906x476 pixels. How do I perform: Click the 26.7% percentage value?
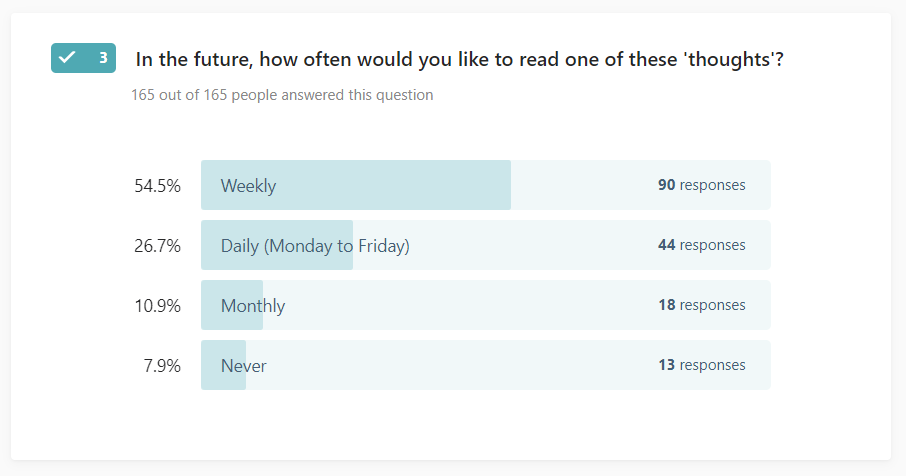[157, 246]
